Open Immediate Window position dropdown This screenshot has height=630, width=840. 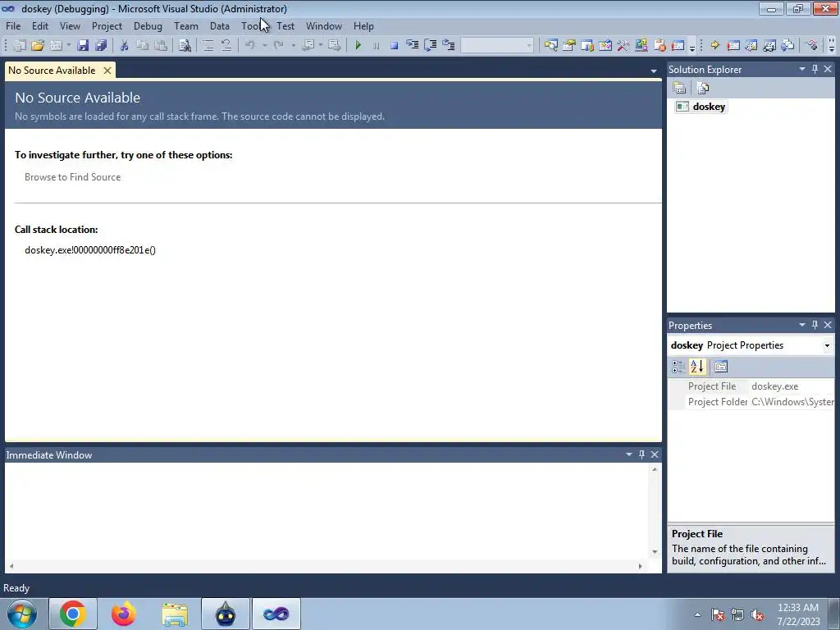[629, 454]
